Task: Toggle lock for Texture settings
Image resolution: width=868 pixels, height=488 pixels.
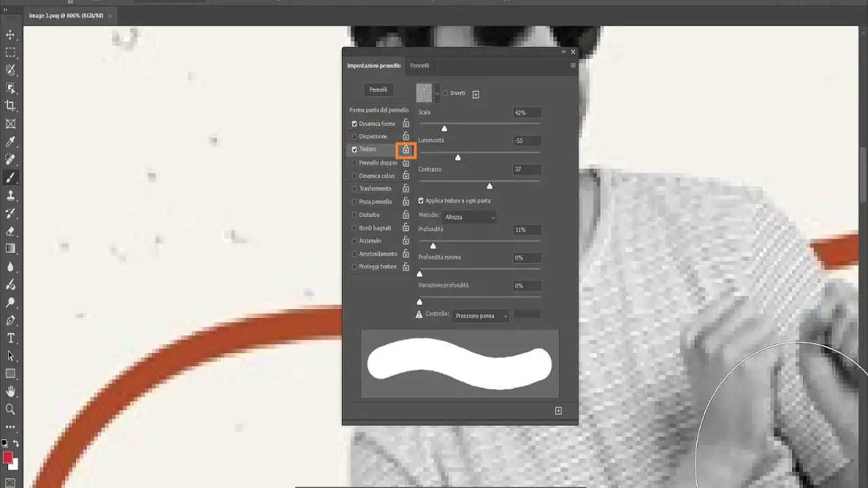Action: 406,149
